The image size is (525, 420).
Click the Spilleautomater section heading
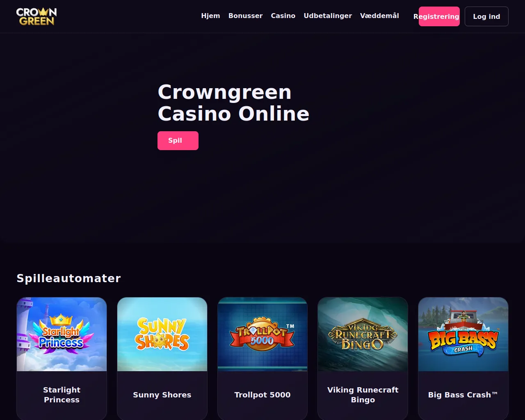click(69, 278)
